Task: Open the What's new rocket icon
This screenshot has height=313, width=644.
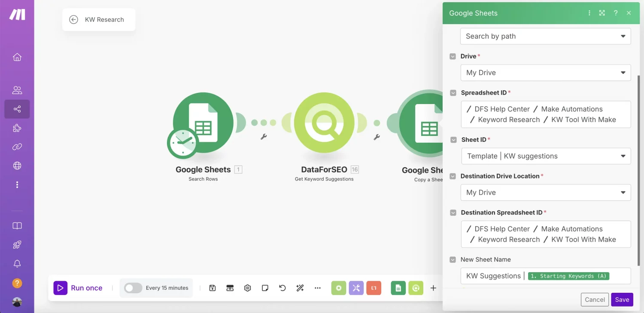Action: [x=17, y=245]
